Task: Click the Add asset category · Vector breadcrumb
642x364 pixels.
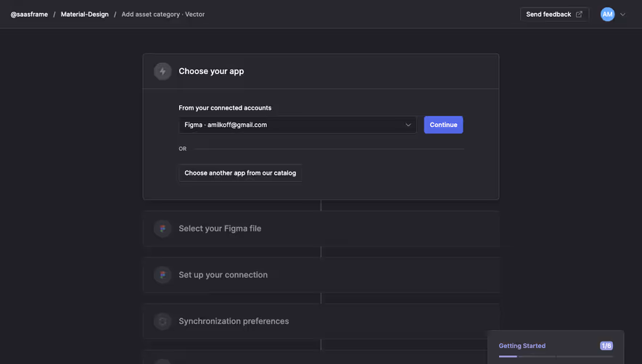Action: [x=163, y=15]
